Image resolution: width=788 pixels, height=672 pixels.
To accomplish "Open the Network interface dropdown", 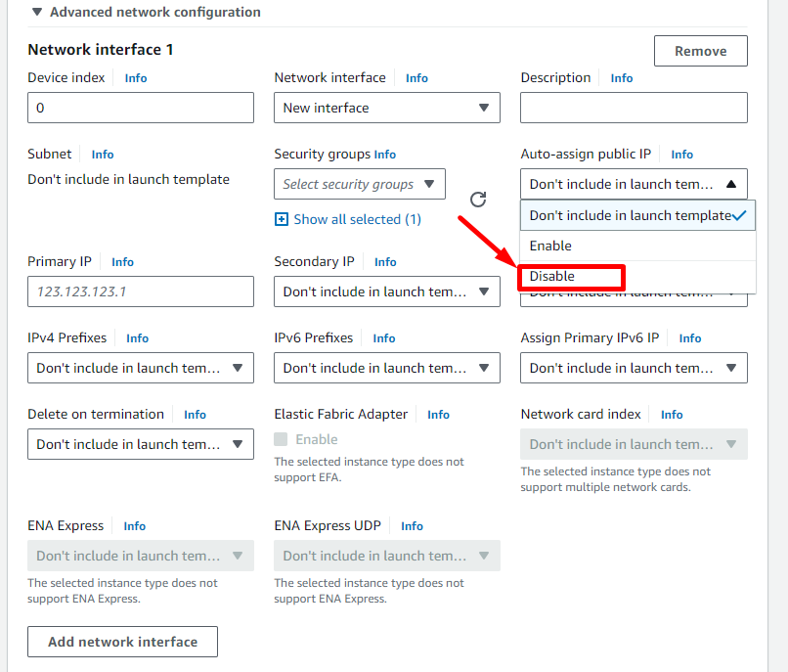I will tap(386, 108).
